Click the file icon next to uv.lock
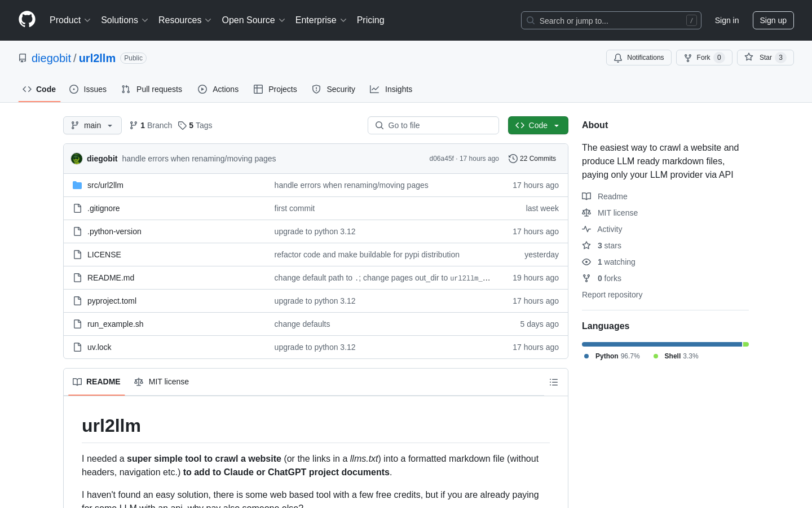Image resolution: width=812 pixels, height=508 pixels. 77,347
